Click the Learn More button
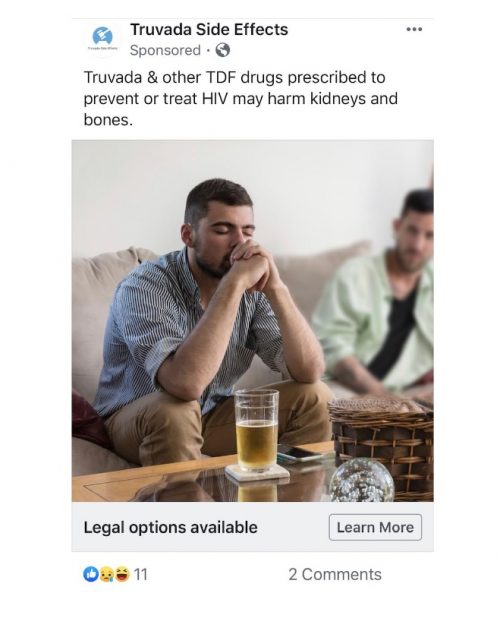This screenshot has height=634, width=500. pyautogui.click(x=375, y=527)
